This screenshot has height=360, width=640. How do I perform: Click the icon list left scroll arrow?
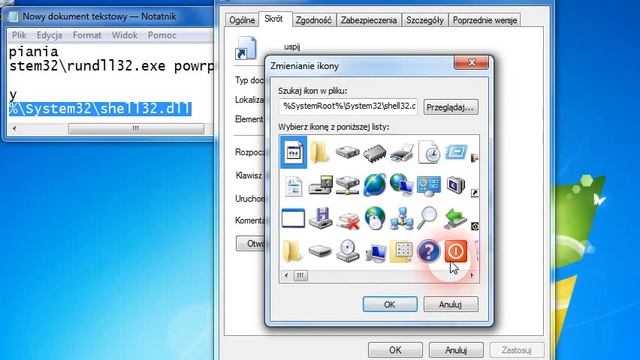pyautogui.click(x=286, y=276)
